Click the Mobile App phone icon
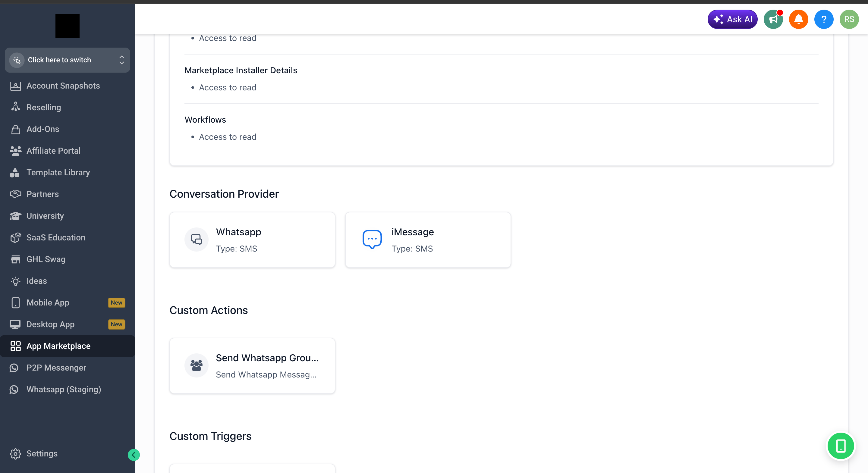The height and width of the screenshot is (473, 868). (15, 303)
